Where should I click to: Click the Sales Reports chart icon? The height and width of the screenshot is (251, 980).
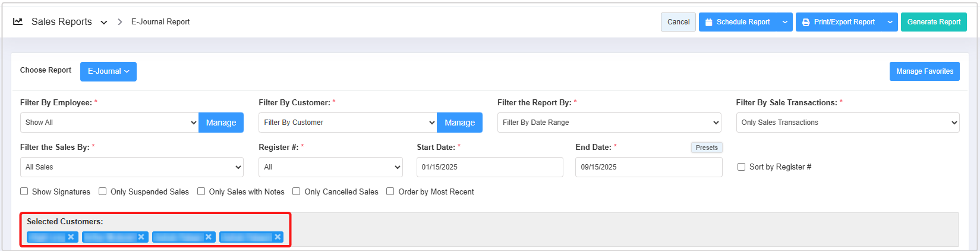coord(18,21)
